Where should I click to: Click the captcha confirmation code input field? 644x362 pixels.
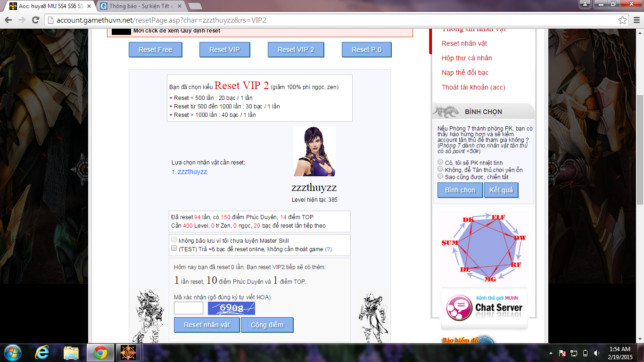[189, 308]
